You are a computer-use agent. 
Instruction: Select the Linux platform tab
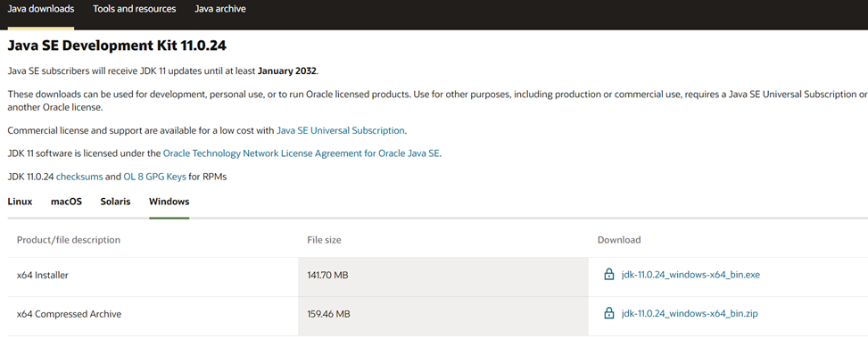[x=20, y=202]
